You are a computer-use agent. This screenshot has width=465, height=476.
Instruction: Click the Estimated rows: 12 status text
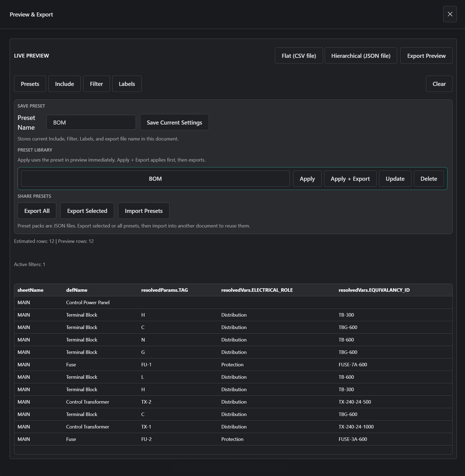click(x=34, y=241)
